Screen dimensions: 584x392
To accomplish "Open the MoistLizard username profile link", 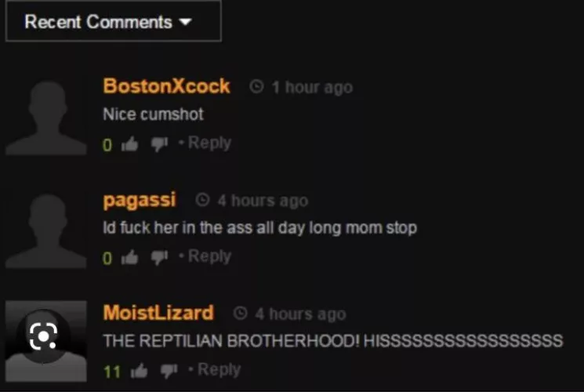I will 158,313.
